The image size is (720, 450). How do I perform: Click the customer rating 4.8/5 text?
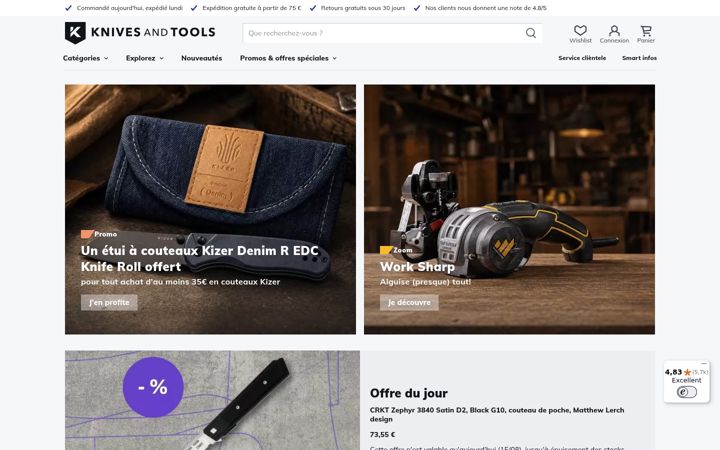[486, 8]
